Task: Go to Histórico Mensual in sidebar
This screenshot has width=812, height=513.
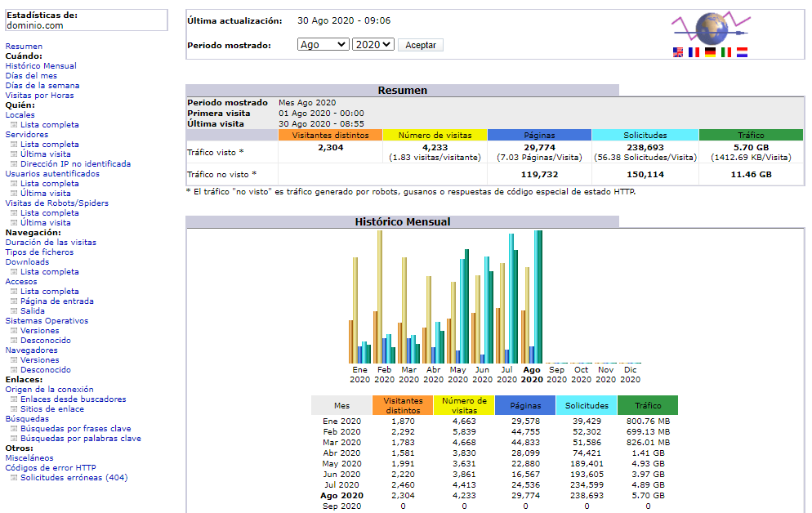Action: pyautogui.click(x=41, y=66)
